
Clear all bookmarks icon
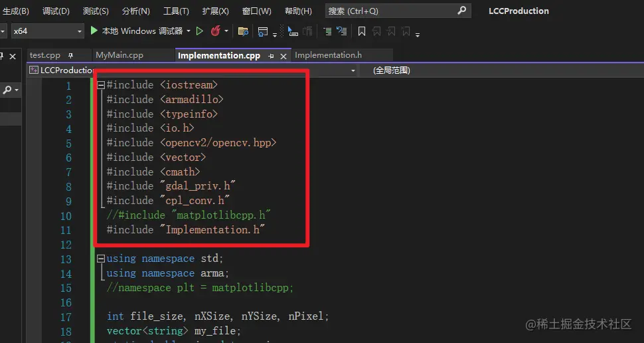[x=406, y=31]
